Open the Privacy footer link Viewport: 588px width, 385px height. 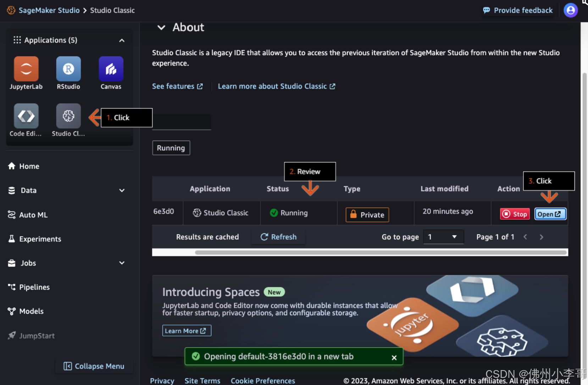point(162,381)
